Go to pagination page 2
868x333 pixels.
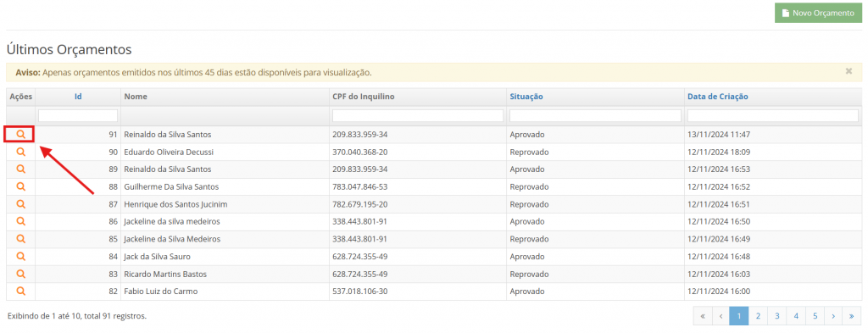coord(758,316)
